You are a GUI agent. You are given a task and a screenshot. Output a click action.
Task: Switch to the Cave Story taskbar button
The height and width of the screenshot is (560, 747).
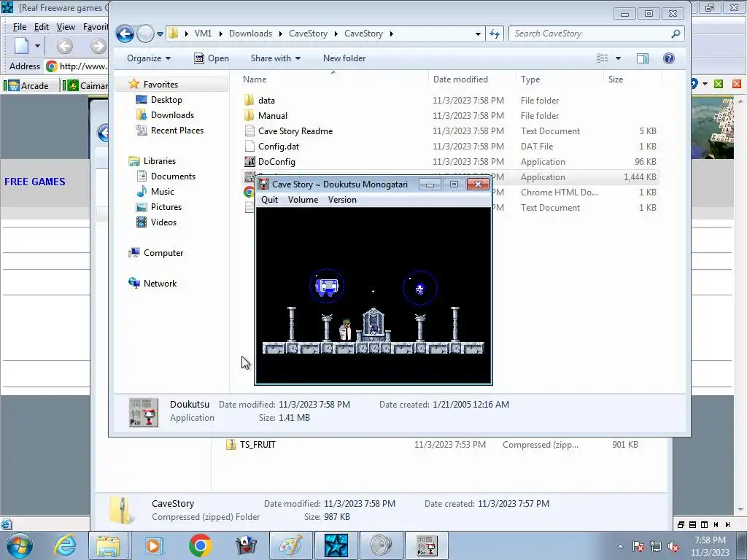coord(426,545)
